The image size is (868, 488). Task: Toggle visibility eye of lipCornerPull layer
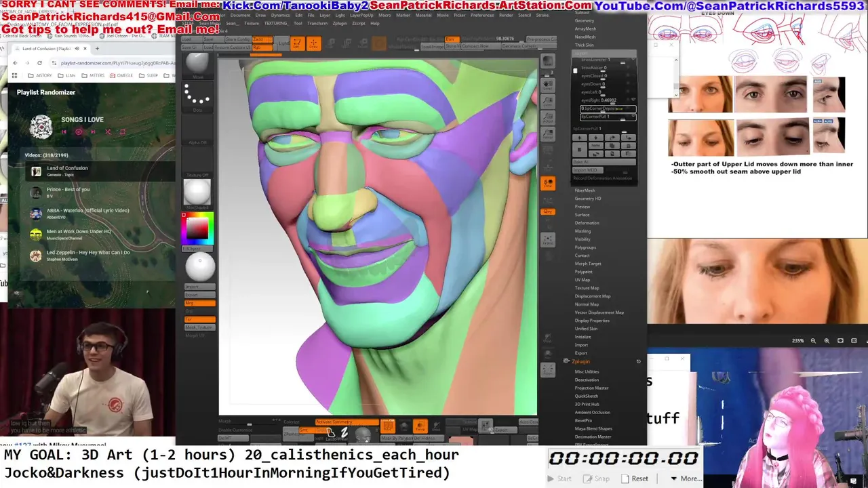[x=633, y=117]
